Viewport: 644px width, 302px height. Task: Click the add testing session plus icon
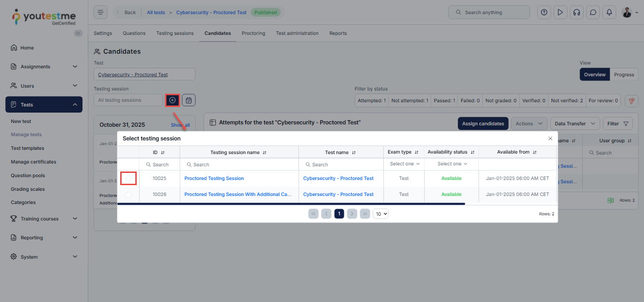pyautogui.click(x=172, y=100)
